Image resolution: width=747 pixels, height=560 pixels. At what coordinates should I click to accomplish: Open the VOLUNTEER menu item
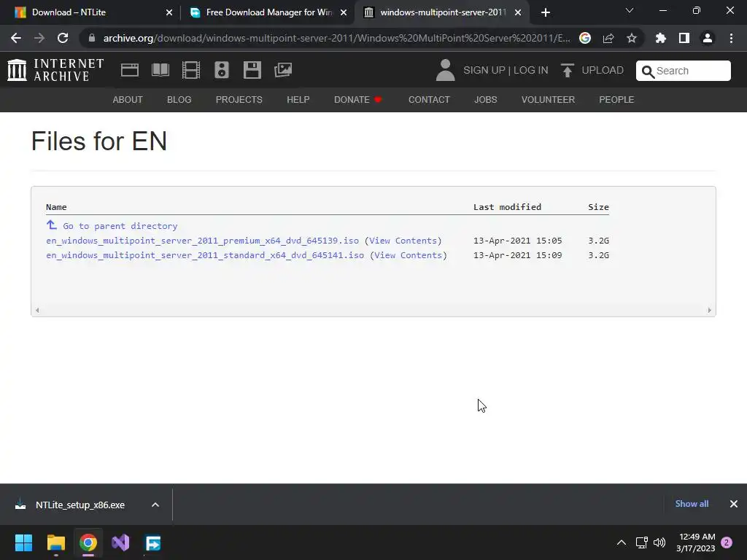(548, 99)
